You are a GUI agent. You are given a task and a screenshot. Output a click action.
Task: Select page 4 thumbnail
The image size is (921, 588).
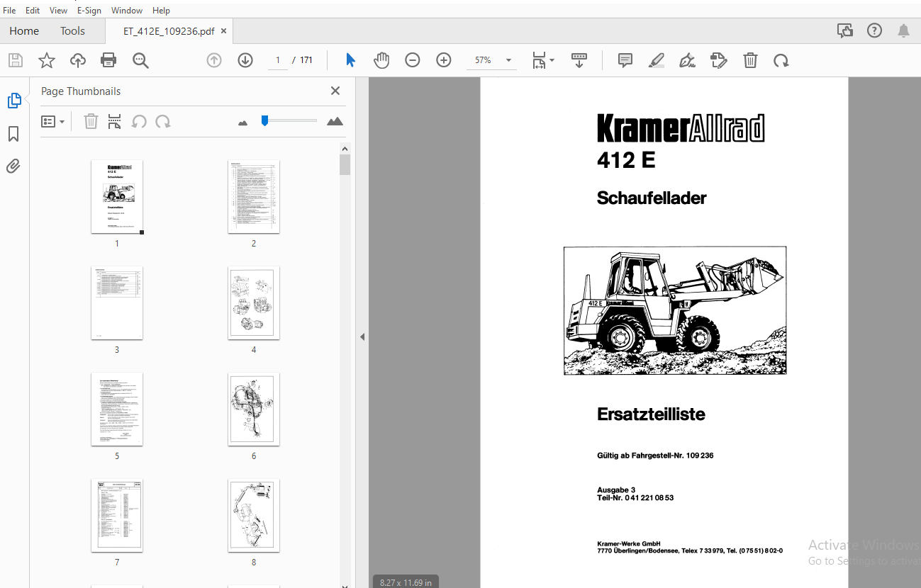pos(254,303)
